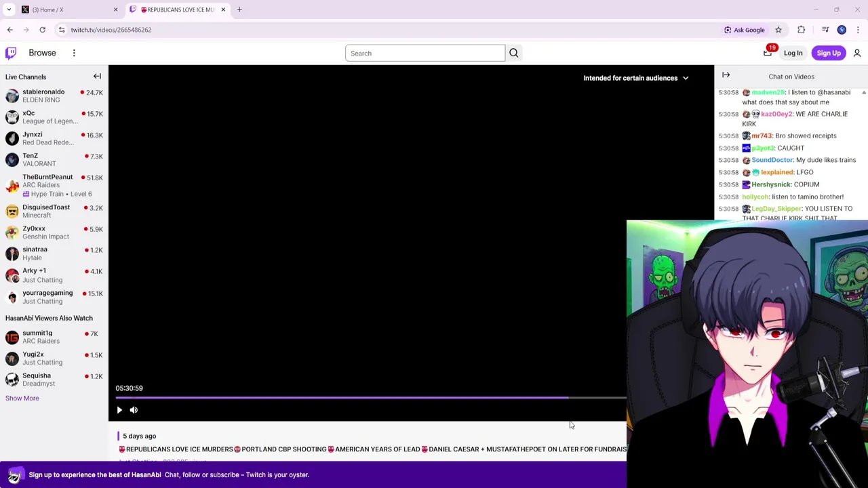The width and height of the screenshot is (868, 488).
Task: Open browser extensions puzzle icon
Action: 801,30
